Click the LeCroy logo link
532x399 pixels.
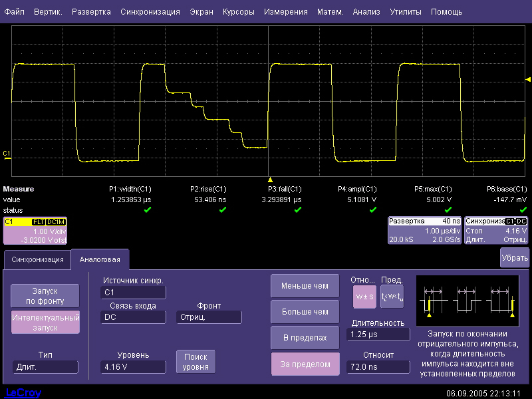(23, 392)
